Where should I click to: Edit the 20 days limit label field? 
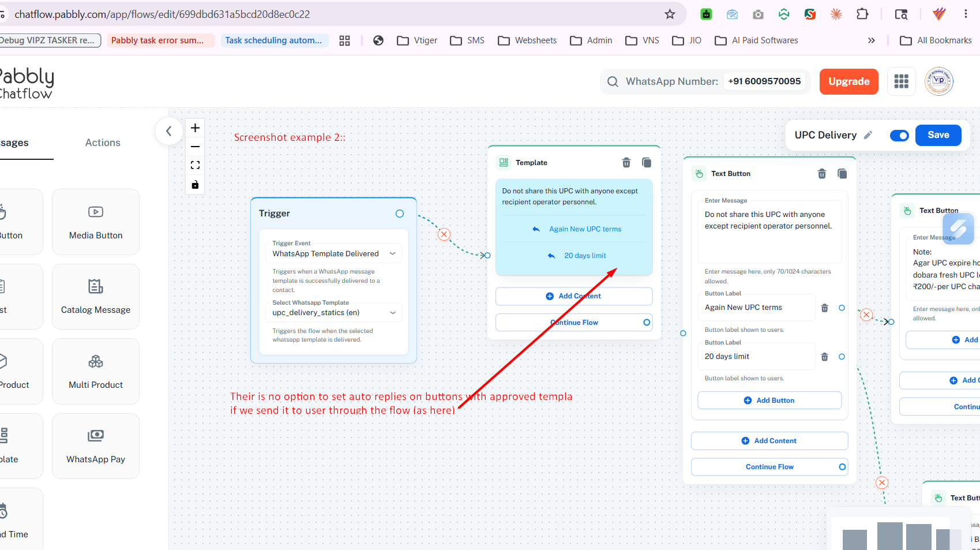click(756, 357)
